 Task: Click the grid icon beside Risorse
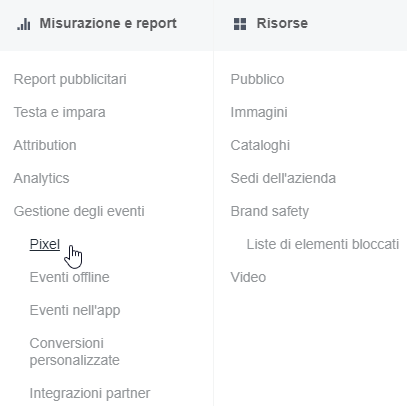pos(240,24)
